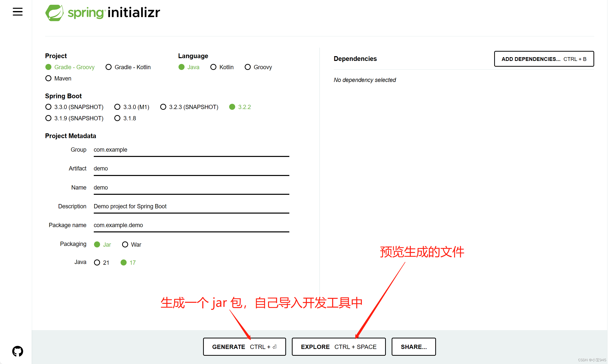Set packaging to War
The width and height of the screenshot is (610, 364).
(132, 245)
